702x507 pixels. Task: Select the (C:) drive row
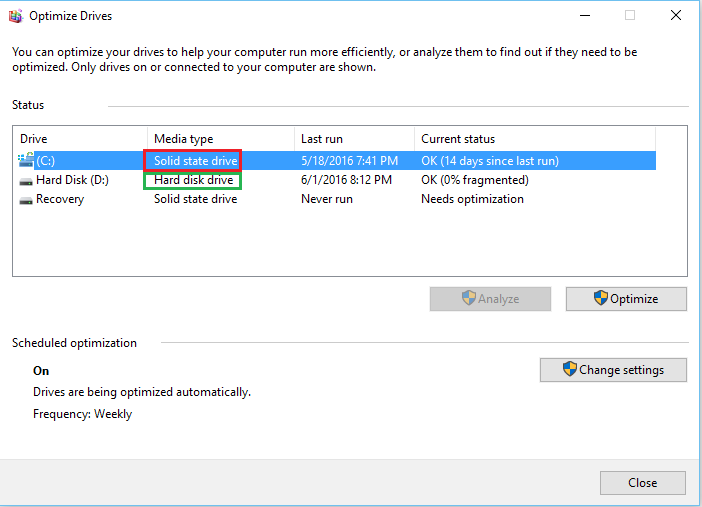[335, 160]
